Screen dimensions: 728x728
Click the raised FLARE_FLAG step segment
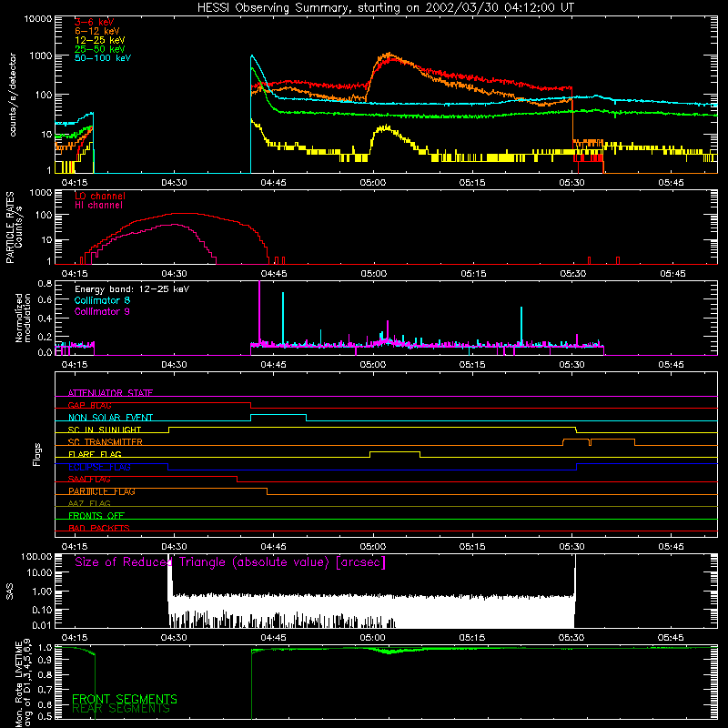click(x=395, y=451)
